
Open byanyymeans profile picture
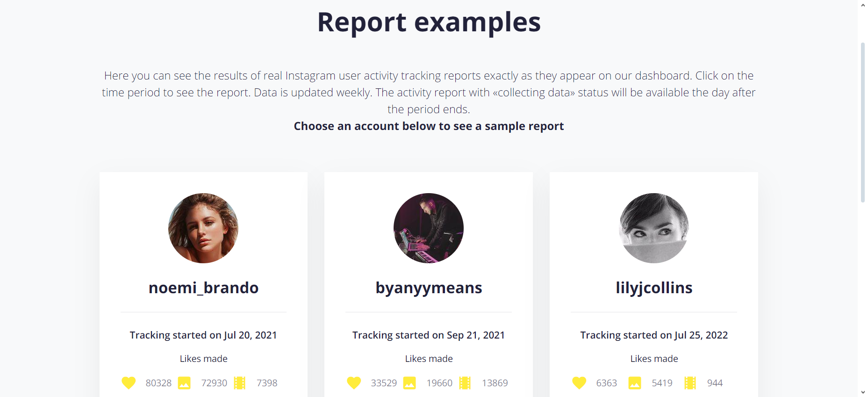tap(429, 228)
